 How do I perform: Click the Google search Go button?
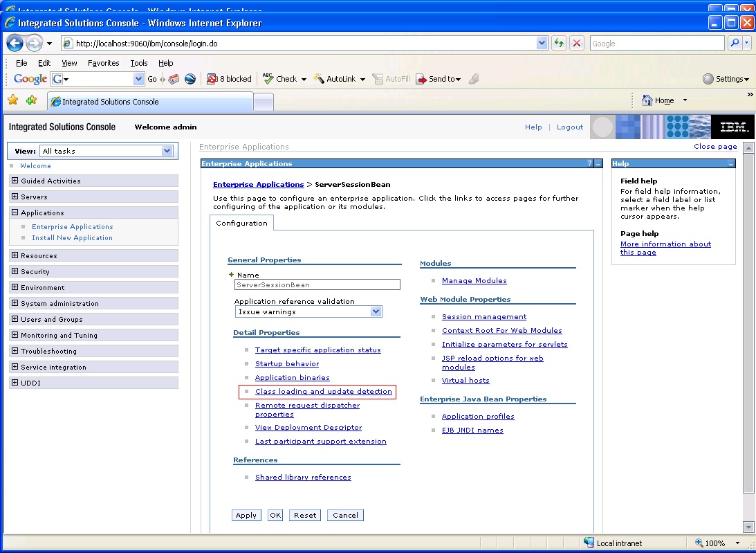[x=151, y=78]
